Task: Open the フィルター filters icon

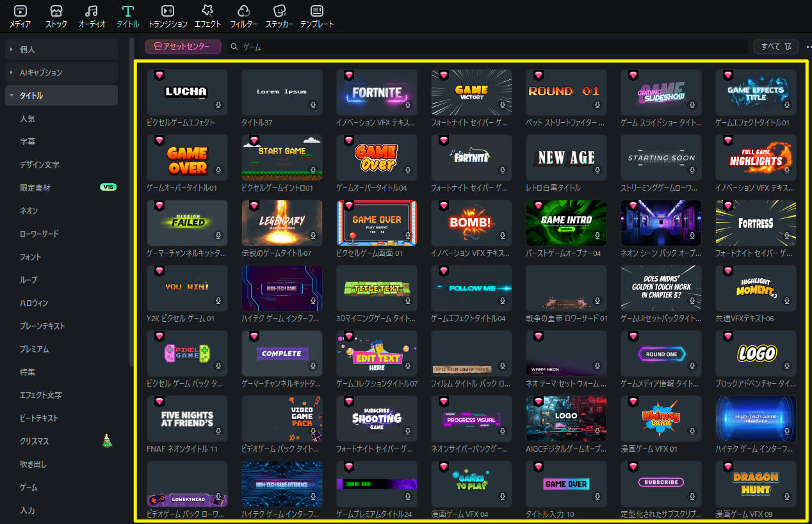Action: [243, 12]
